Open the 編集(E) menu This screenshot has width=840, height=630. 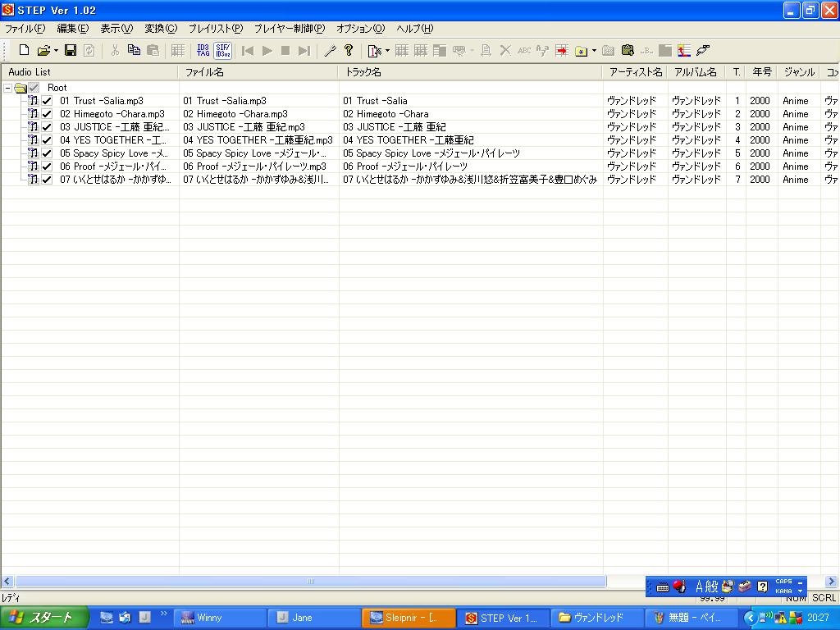point(73,29)
